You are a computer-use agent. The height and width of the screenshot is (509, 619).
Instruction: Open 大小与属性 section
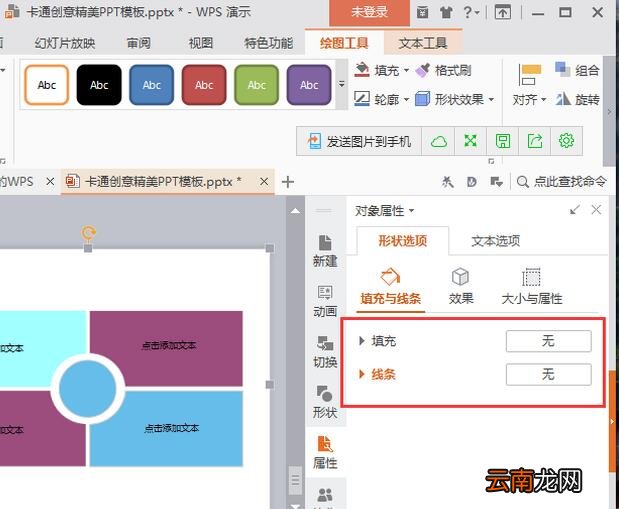point(531,287)
